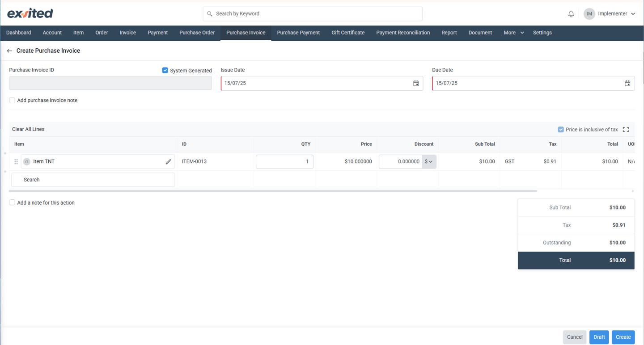Viewport: 644px width, 345px height.
Task: Go to the Order menu
Action: [x=102, y=33]
